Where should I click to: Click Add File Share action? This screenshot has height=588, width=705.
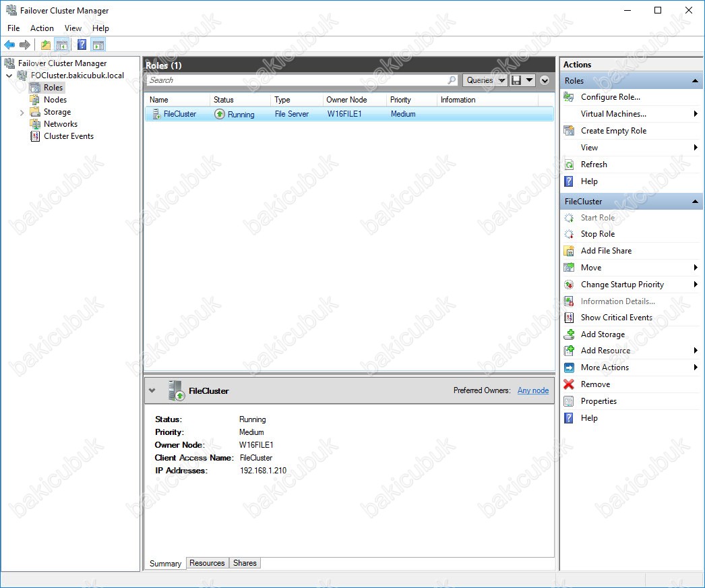coord(606,251)
